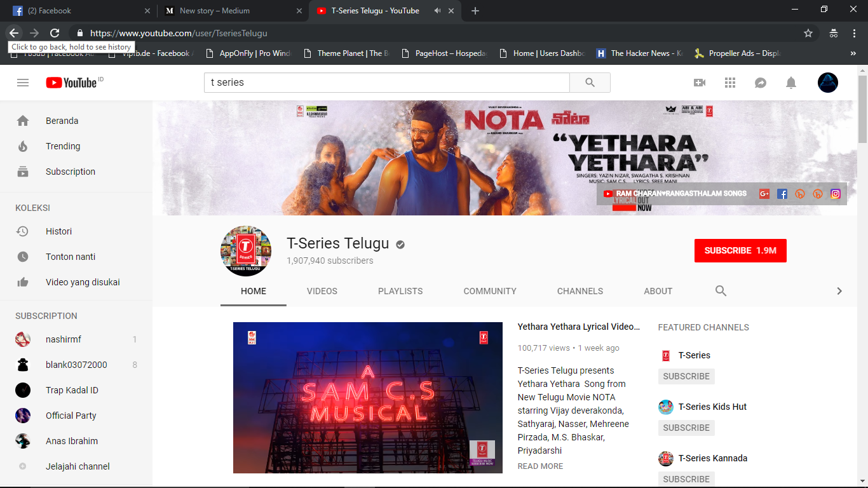868x488 pixels.
Task: Show more channel tabs chevron
Action: tap(839, 291)
